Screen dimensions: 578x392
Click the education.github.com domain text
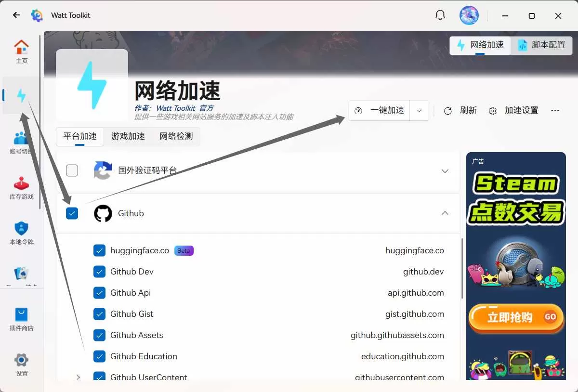tap(403, 356)
